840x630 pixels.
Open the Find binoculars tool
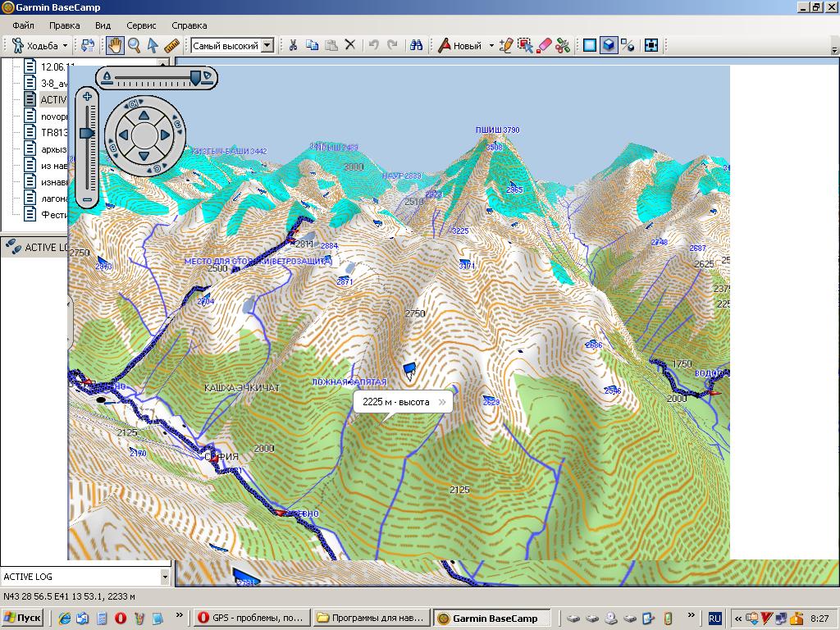point(417,46)
